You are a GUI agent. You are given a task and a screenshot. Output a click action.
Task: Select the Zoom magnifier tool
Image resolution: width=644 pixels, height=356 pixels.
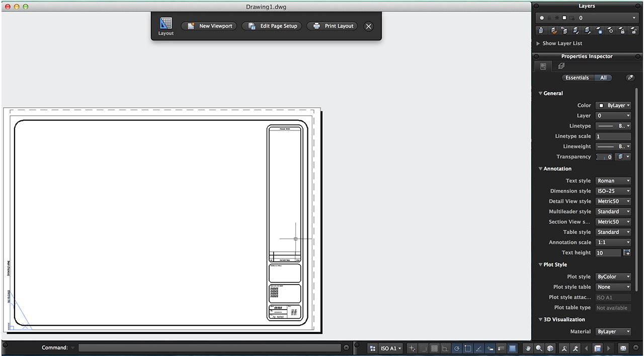tap(539, 348)
